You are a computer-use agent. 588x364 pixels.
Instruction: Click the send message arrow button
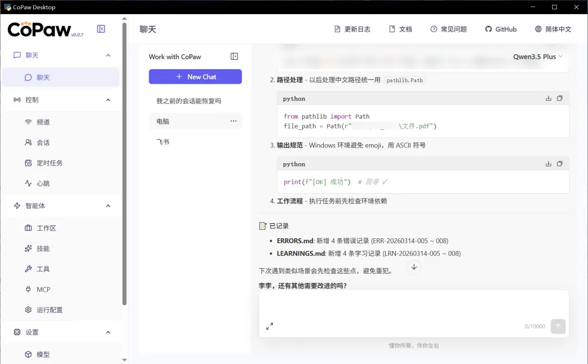click(x=558, y=326)
